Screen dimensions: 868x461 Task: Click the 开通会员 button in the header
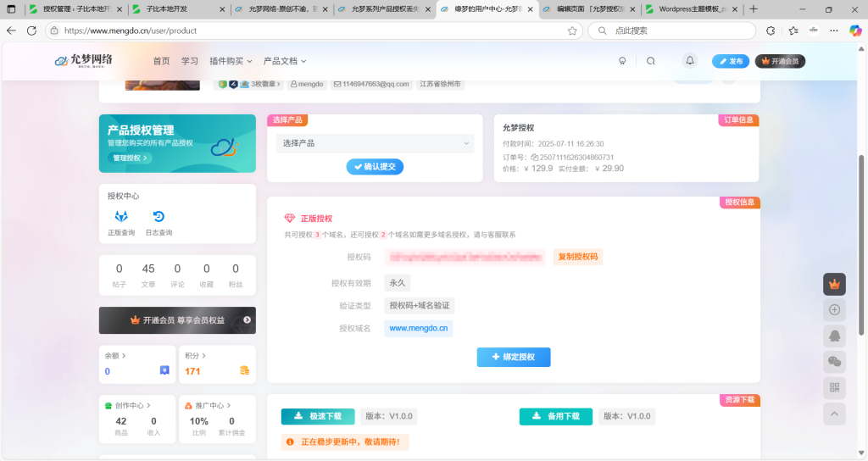[x=780, y=61]
